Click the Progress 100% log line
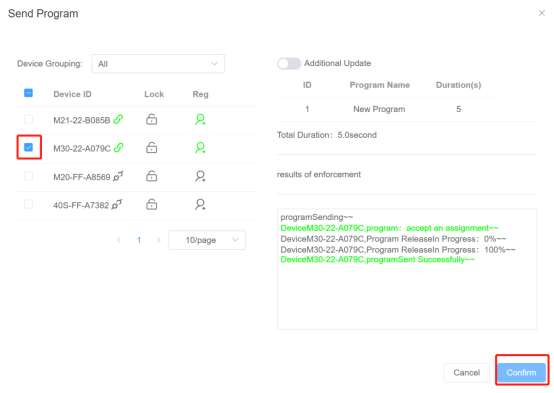The width and height of the screenshot is (554, 393). coord(398,250)
